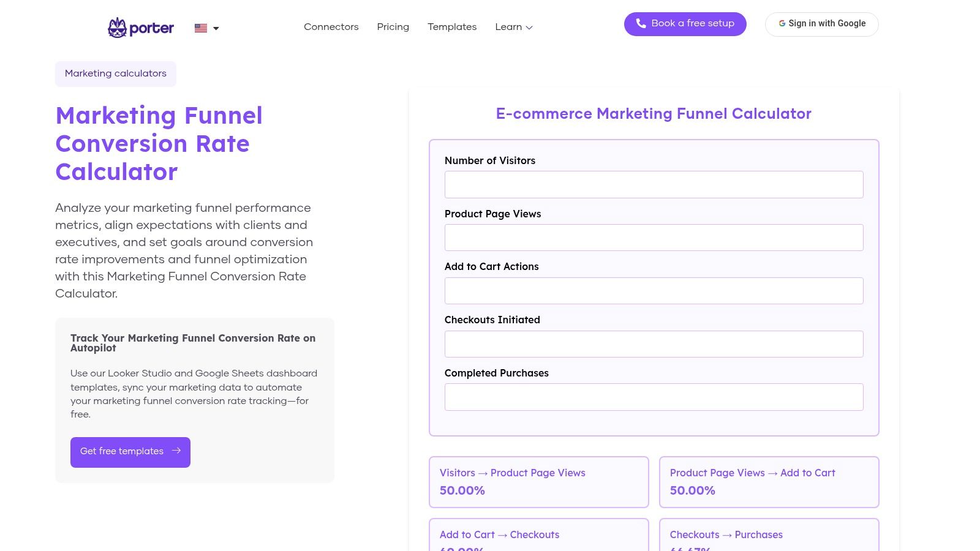Go to the Pricing page
Screen dimensions: 980x551
pos(393,27)
